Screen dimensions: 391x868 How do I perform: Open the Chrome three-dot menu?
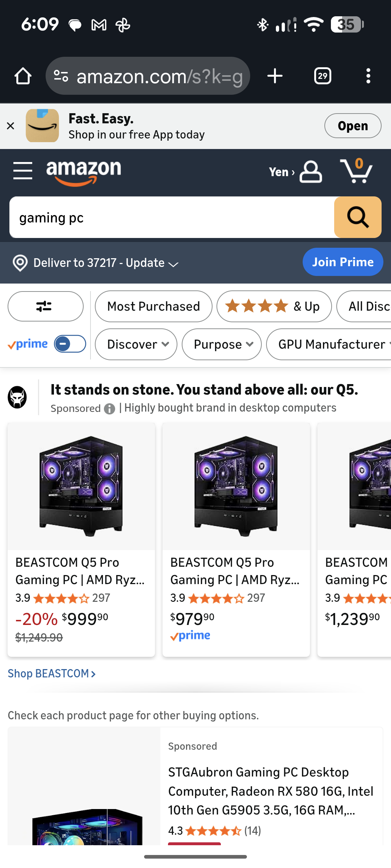[x=368, y=76]
